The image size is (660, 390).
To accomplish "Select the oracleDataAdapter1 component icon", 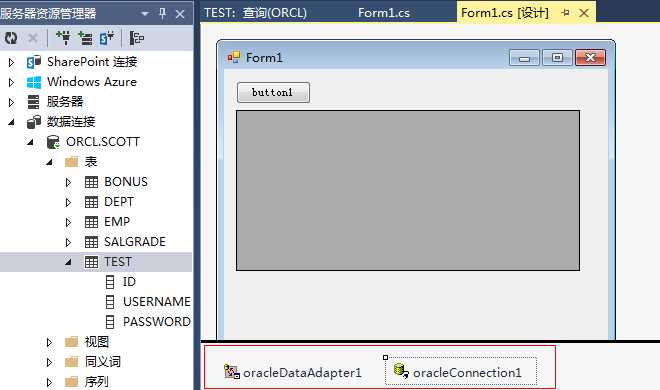I will click(232, 372).
